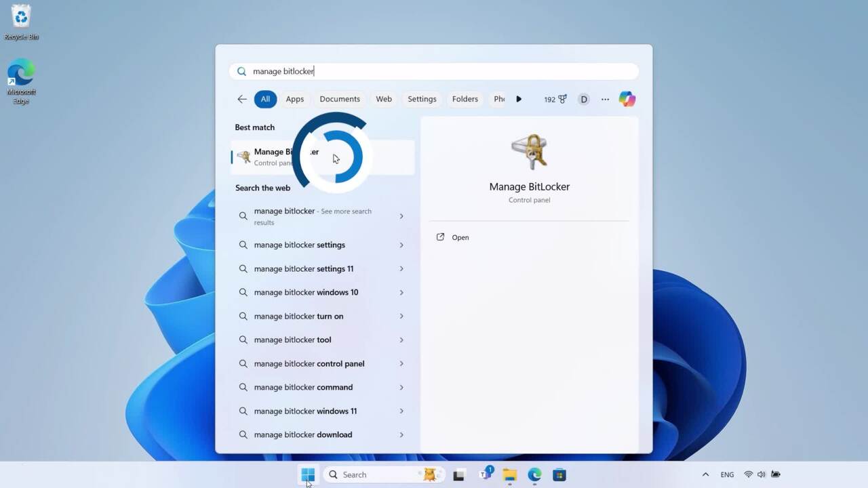Open the Wi-Fi network tray icon
This screenshot has height=488, width=868.
(x=748, y=474)
